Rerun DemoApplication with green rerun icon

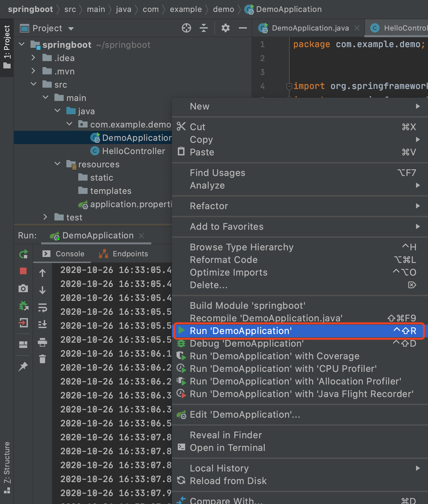[23, 254]
